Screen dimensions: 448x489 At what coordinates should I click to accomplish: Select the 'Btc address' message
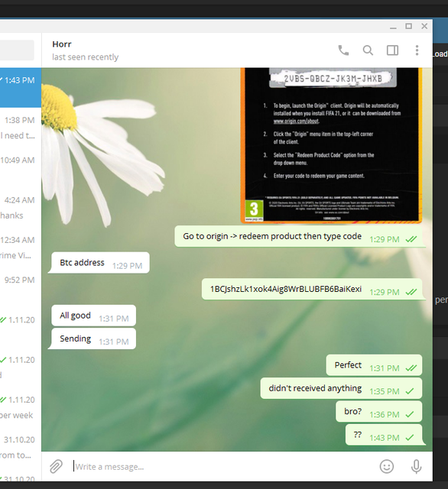coord(99,263)
